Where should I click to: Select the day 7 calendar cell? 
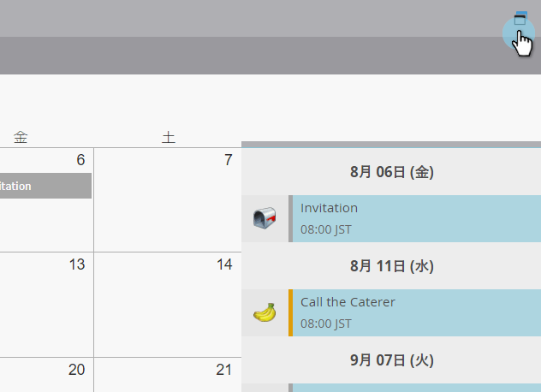pos(168,199)
